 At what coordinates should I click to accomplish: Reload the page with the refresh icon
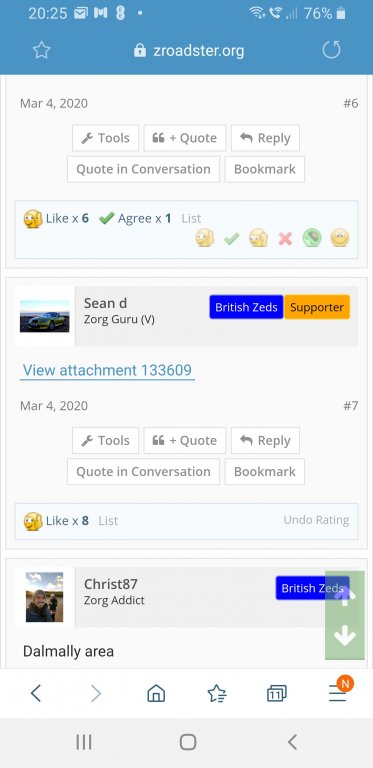[331, 50]
